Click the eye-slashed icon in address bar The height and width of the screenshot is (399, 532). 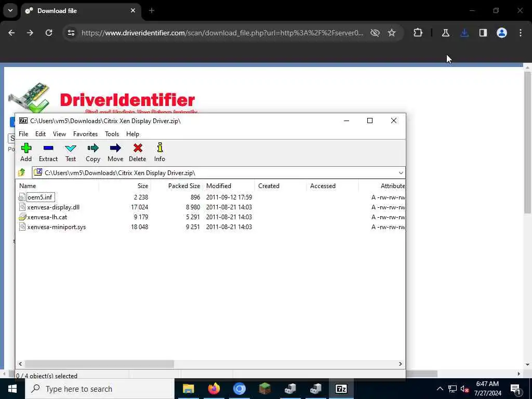375,33
